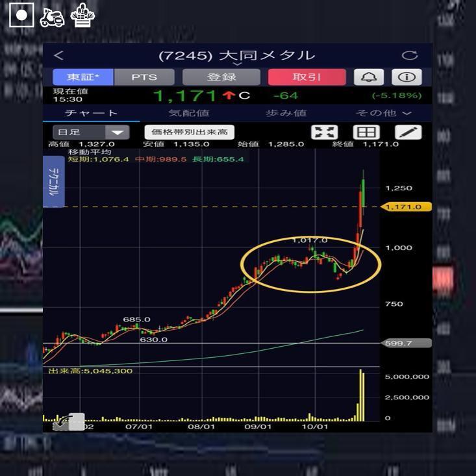Click the 1,250 price axis label

point(399,188)
